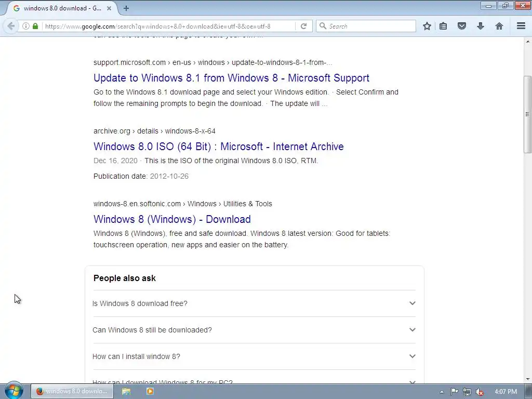Open 'Update to Windows 8.1 from Windows 8' result

pyautogui.click(x=231, y=78)
